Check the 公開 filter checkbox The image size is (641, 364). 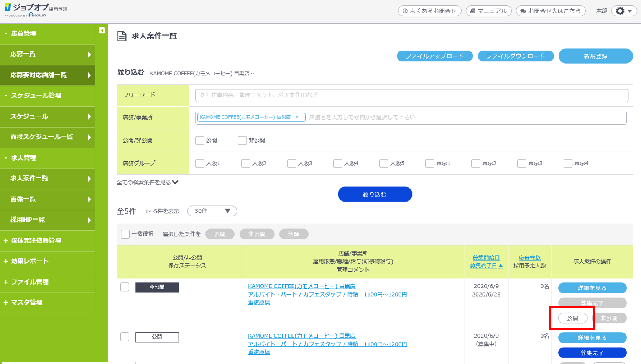pos(199,141)
